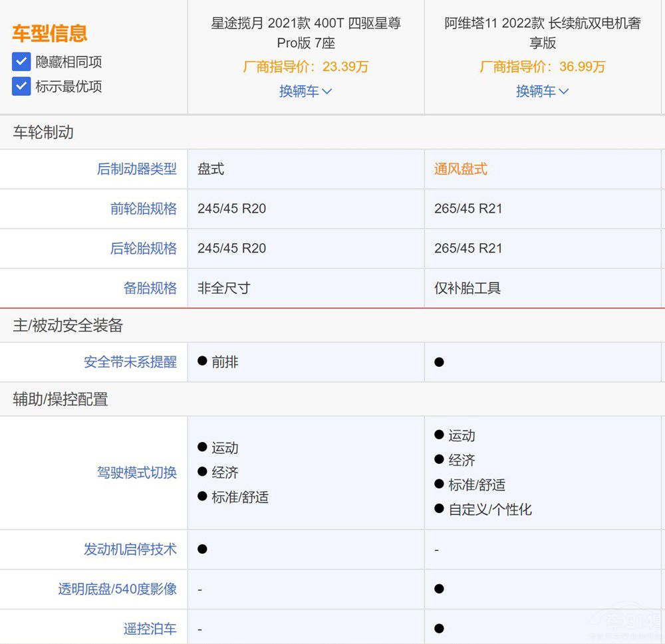This screenshot has width=665, height=644.
Task: Select the 遥控泊车 spec link
Action: pyautogui.click(x=151, y=628)
